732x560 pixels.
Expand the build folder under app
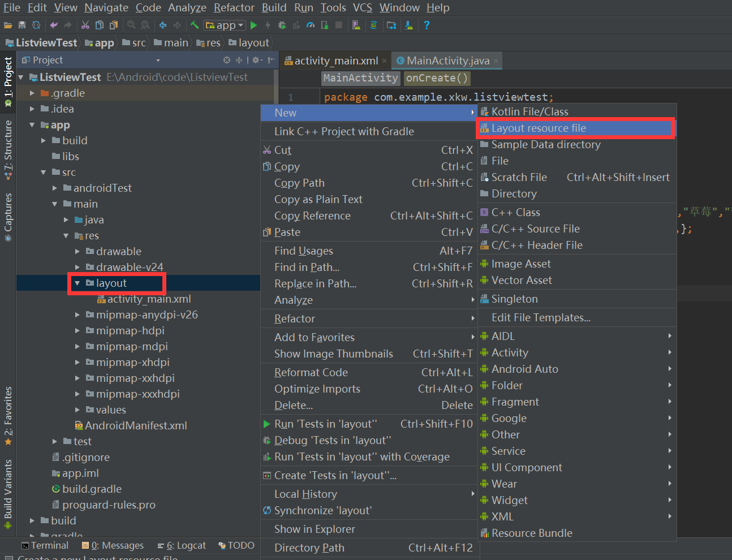click(x=44, y=140)
